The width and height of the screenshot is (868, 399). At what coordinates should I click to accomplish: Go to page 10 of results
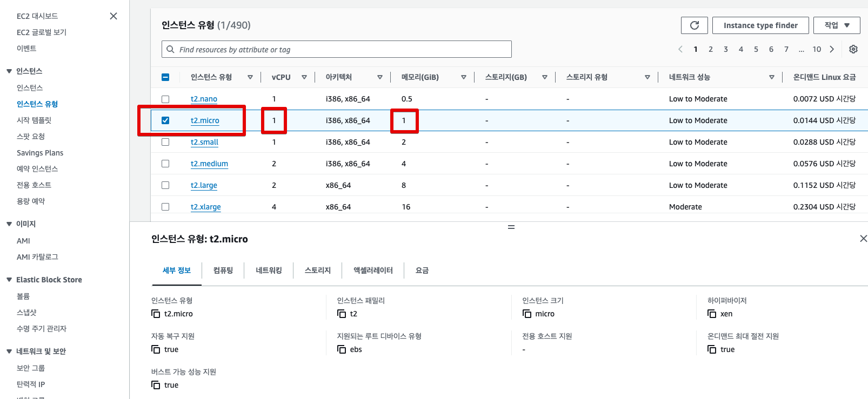pyautogui.click(x=817, y=49)
